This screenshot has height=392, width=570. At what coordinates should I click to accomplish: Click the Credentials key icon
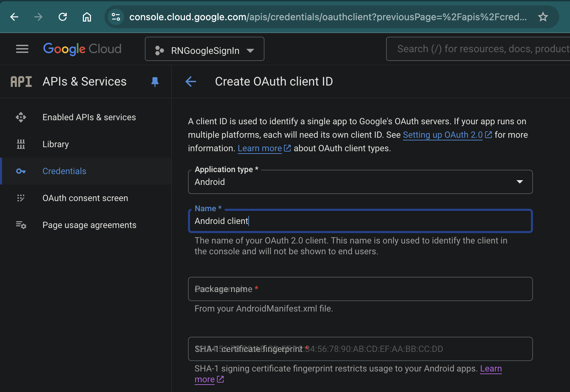coord(21,171)
